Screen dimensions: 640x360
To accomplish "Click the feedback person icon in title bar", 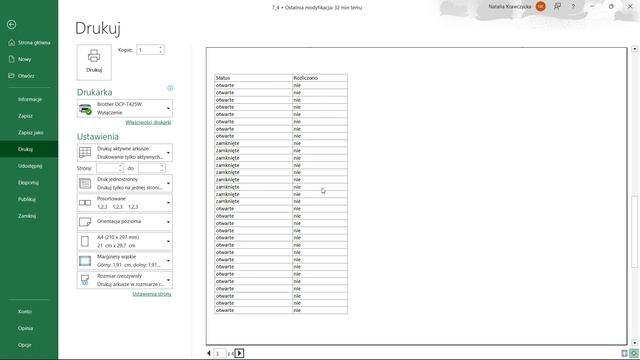I will (557, 7).
